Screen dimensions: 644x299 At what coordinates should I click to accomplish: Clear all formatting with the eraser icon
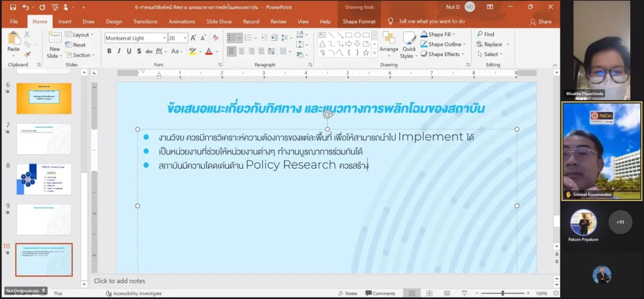(216, 38)
